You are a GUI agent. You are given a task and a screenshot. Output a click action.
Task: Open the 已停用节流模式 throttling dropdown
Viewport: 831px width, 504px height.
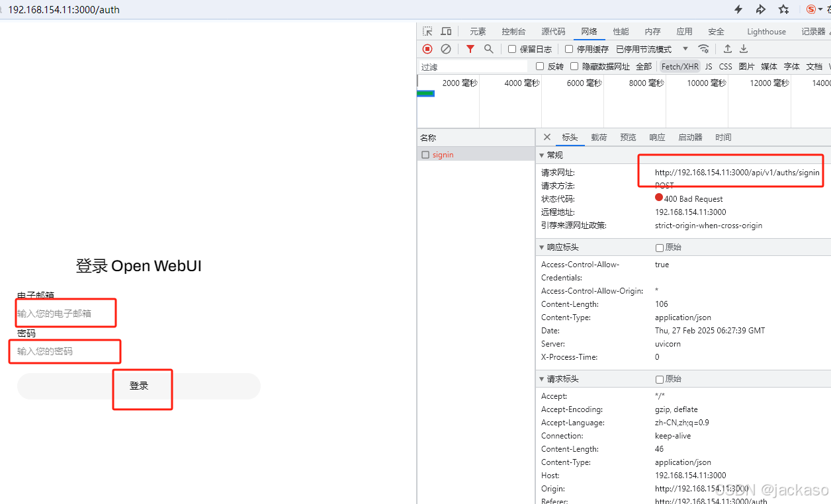click(652, 49)
